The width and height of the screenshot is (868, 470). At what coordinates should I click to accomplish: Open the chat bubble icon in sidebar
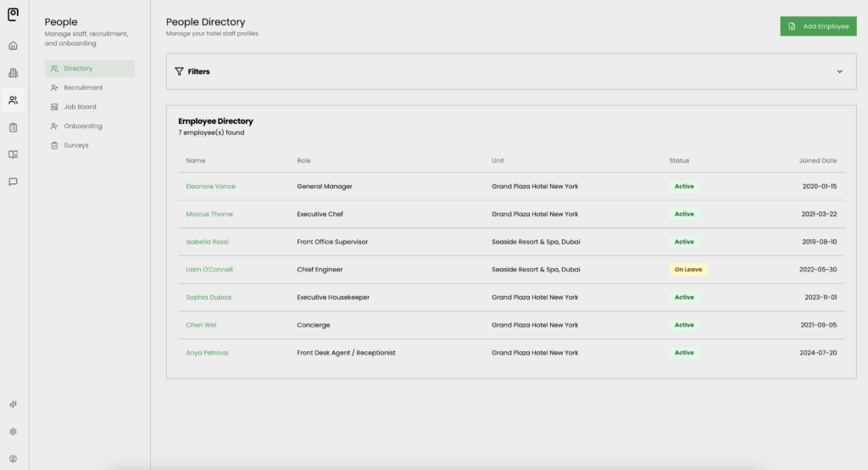pyautogui.click(x=13, y=182)
